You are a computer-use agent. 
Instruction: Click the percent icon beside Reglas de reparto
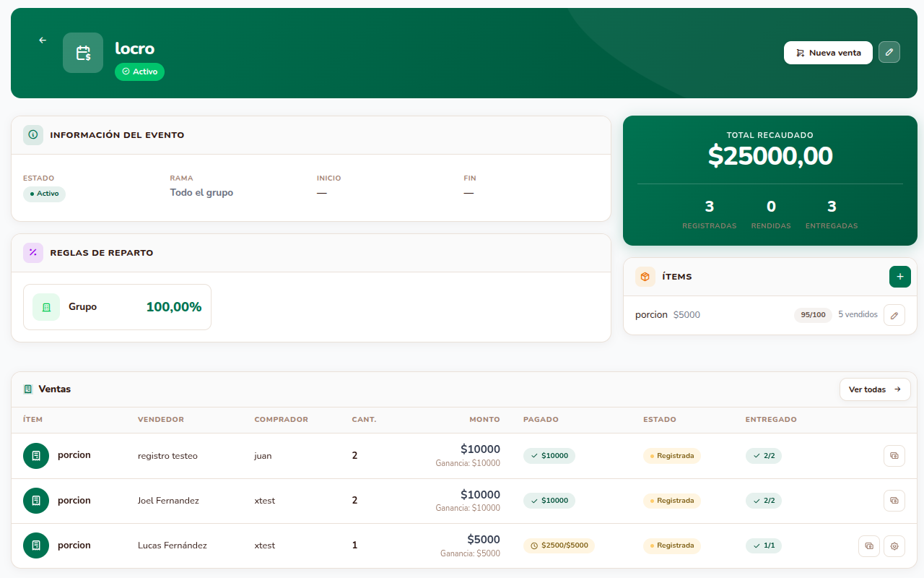coord(33,253)
